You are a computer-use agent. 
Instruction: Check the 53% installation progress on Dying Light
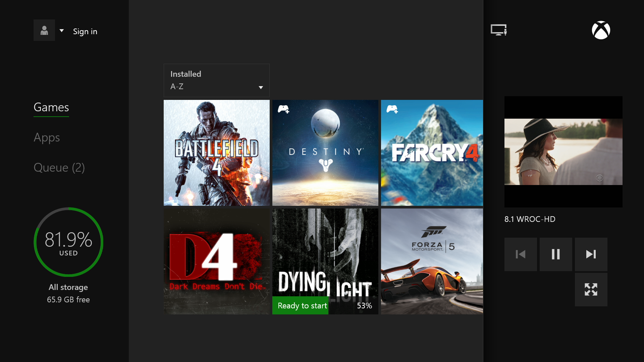365,305
